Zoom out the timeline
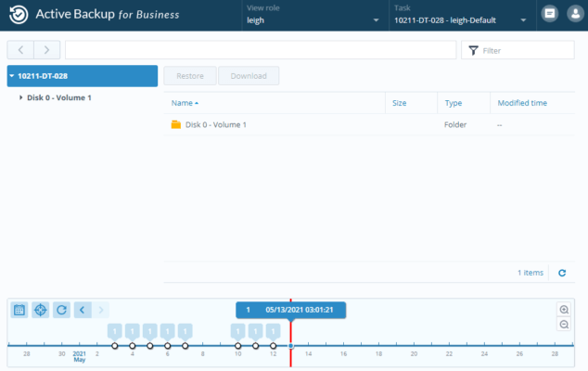The height and width of the screenshot is (371, 588). pyautogui.click(x=564, y=324)
